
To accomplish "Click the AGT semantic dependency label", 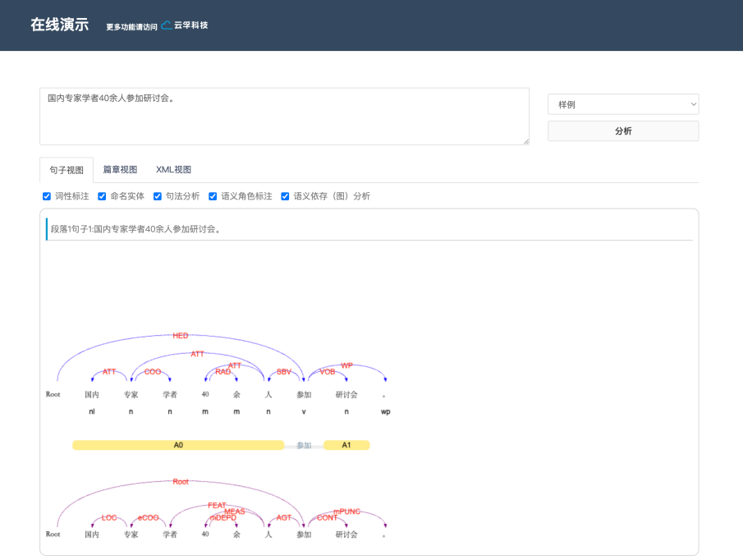I will click(x=284, y=517).
